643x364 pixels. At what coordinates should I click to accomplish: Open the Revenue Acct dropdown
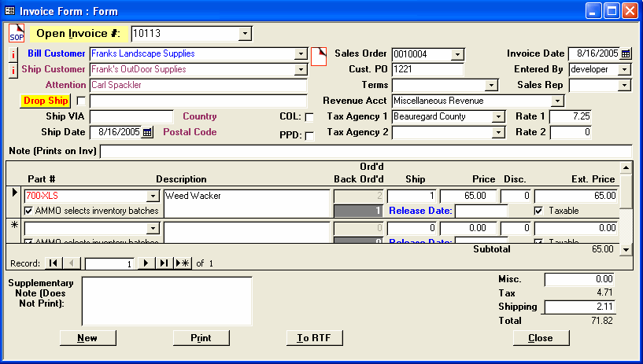558,101
